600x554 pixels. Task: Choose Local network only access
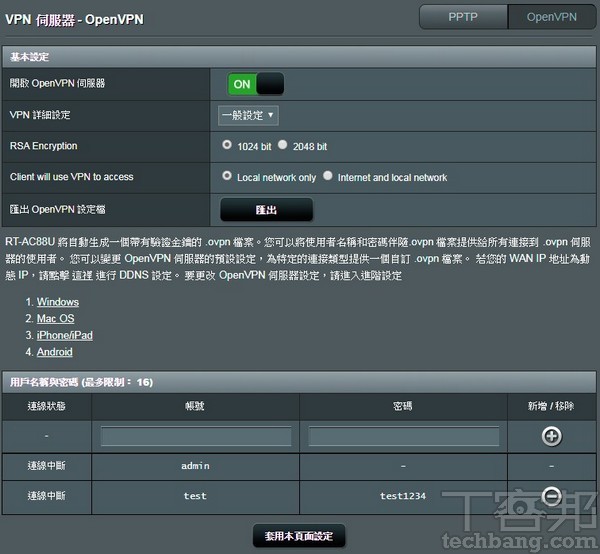coord(228,176)
